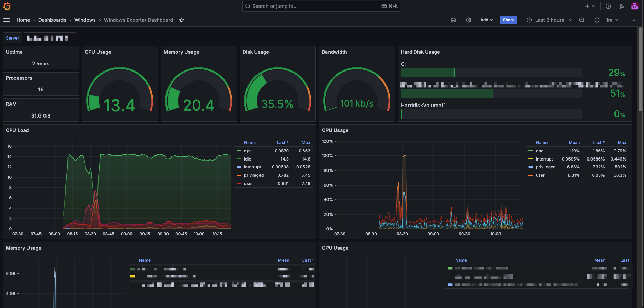
Task: Zoom out the time range
Action: click(x=582, y=20)
